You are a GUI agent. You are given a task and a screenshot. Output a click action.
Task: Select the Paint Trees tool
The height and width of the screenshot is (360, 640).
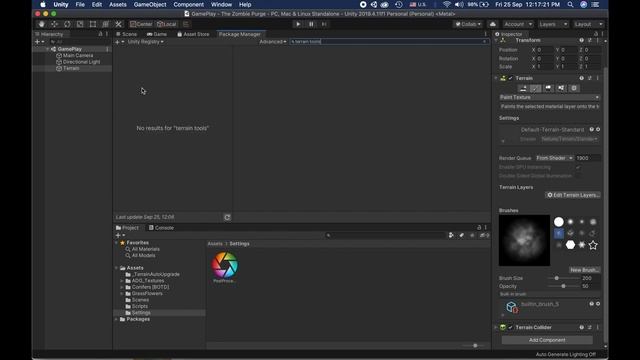point(548,88)
